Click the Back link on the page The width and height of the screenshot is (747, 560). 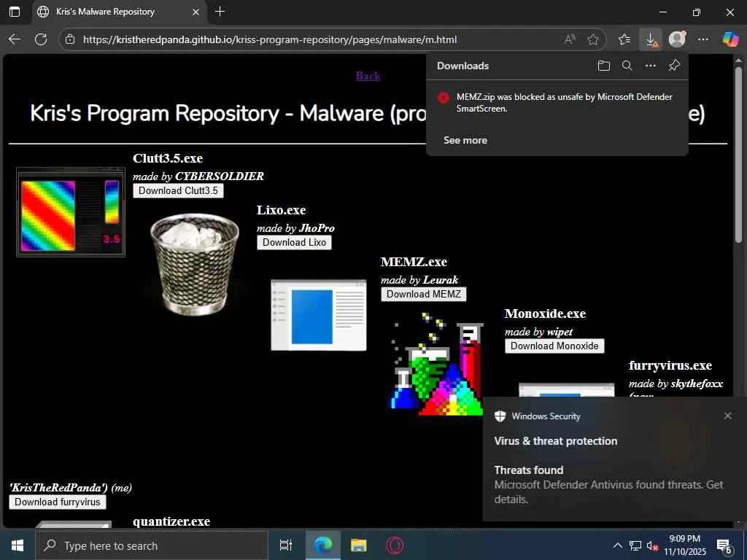click(368, 76)
